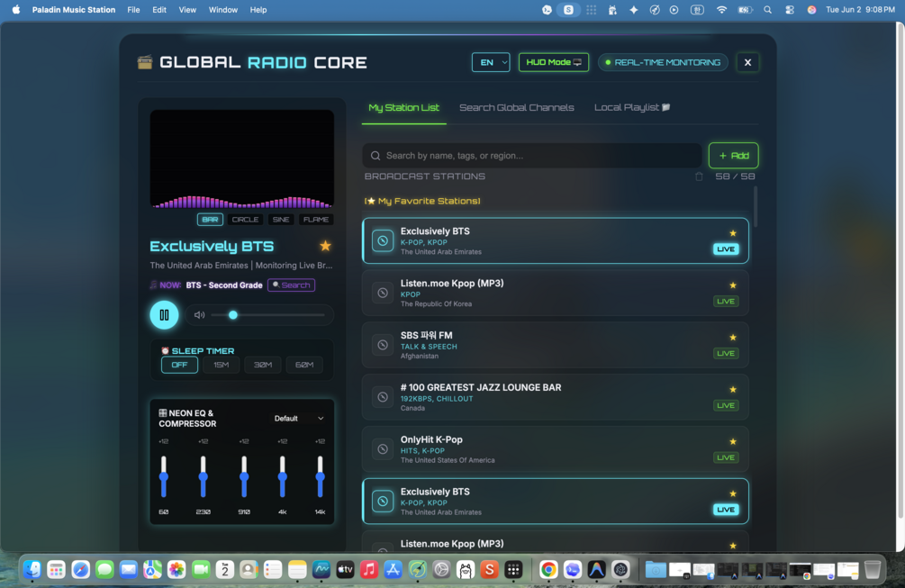Select FLAME visualizer mode
This screenshot has height=588, width=905.
tap(316, 220)
